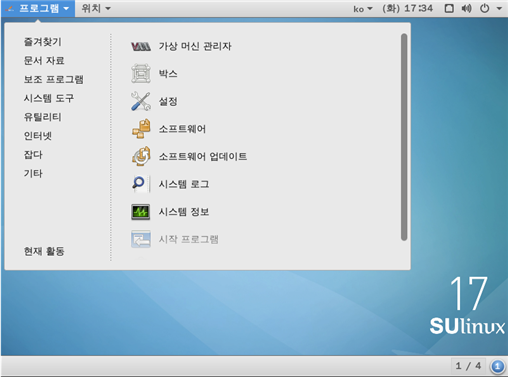The height and width of the screenshot is (381, 508).
Task: Open the ko input language dropdown
Action: click(363, 9)
